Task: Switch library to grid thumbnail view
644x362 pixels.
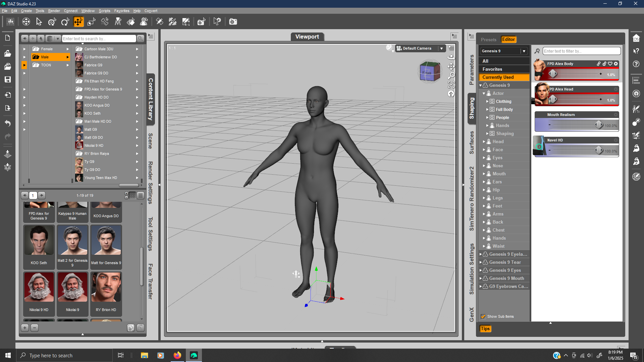Action: tap(132, 195)
